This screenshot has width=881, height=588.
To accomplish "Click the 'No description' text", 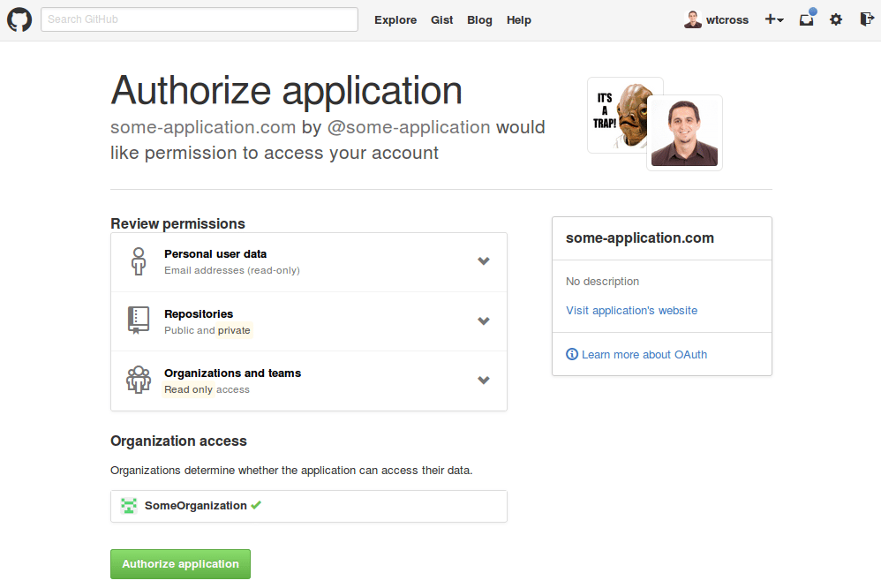I will click(x=602, y=281).
